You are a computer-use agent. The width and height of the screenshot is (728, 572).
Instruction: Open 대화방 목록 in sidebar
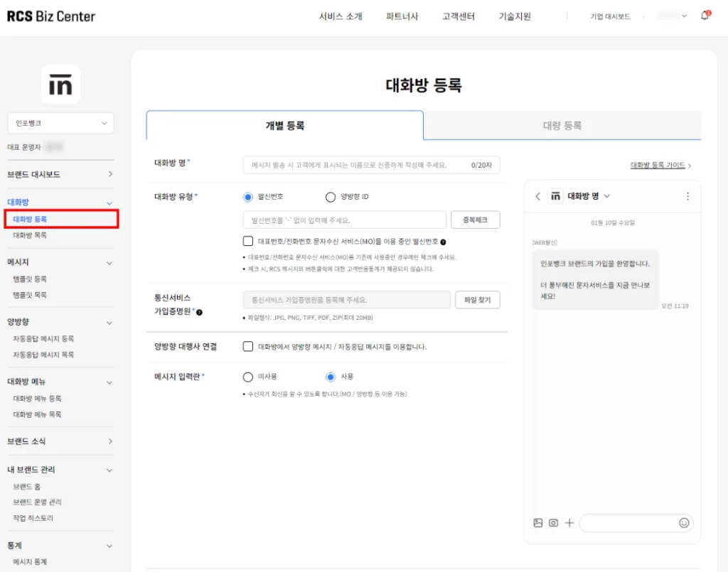click(x=30, y=235)
